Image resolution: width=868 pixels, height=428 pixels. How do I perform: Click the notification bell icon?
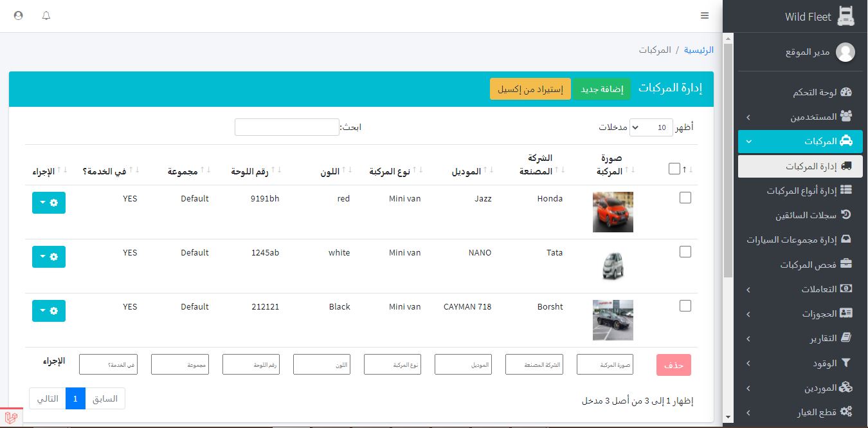point(46,15)
